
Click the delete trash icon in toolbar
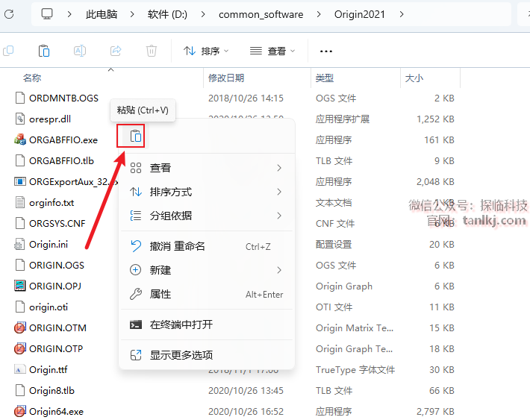click(x=152, y=51)
